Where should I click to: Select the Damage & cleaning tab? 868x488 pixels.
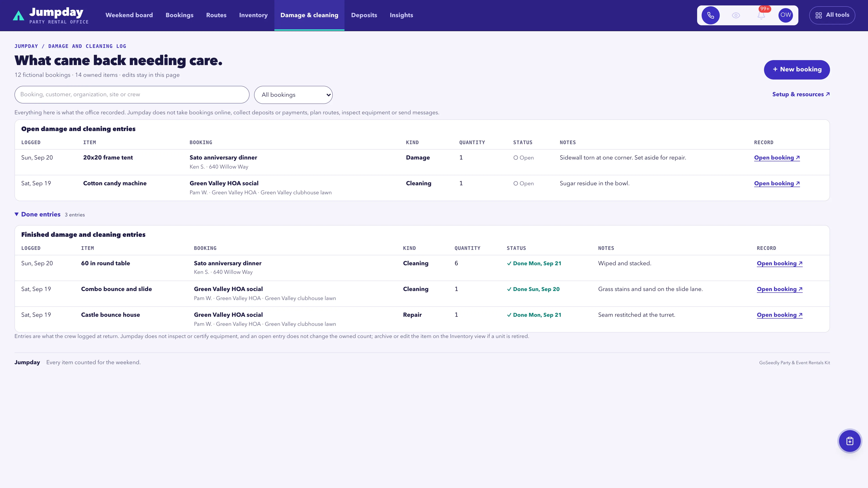309,15
